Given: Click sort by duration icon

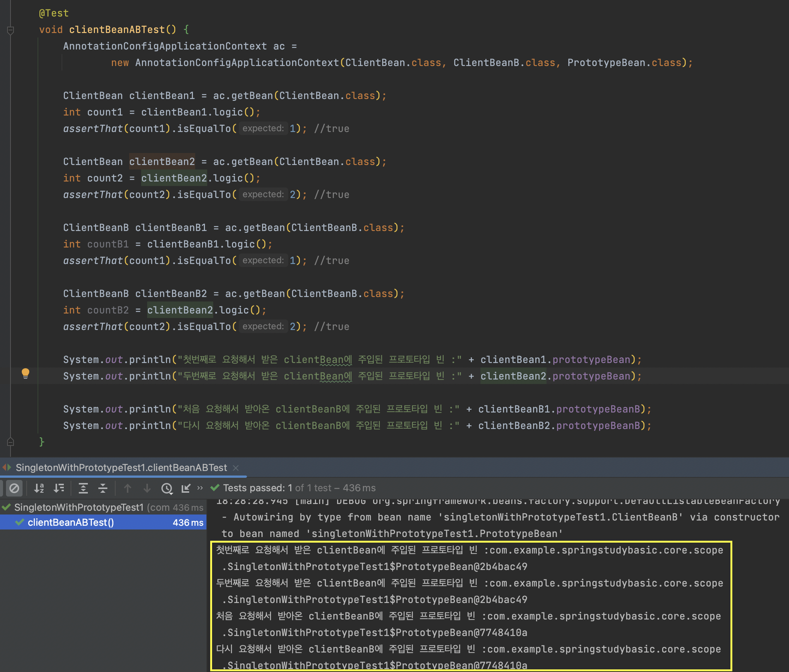Looking at the screenshot, I should (59, 488).
